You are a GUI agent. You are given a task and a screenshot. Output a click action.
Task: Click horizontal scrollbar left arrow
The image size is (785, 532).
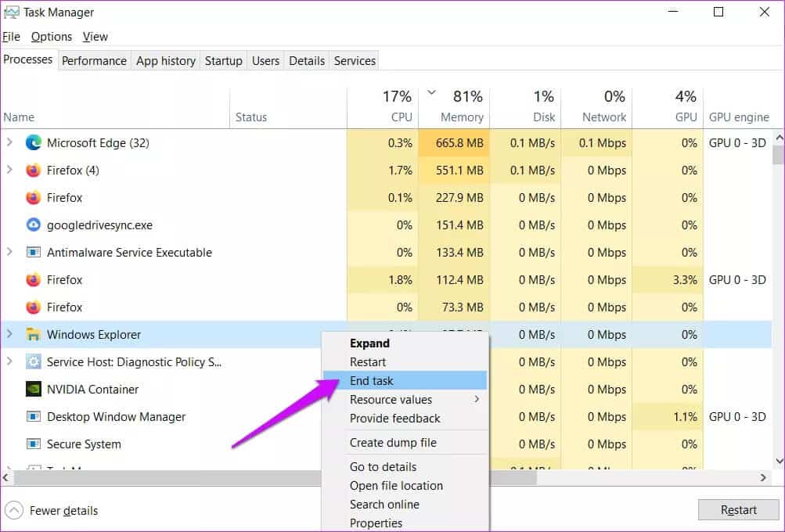click(6, 477)
